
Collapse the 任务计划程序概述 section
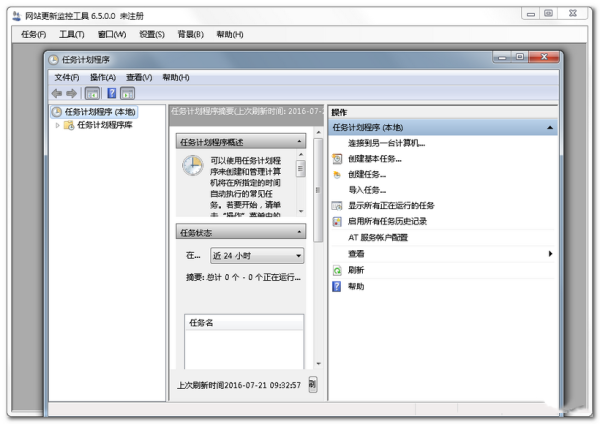pos(299,142)
